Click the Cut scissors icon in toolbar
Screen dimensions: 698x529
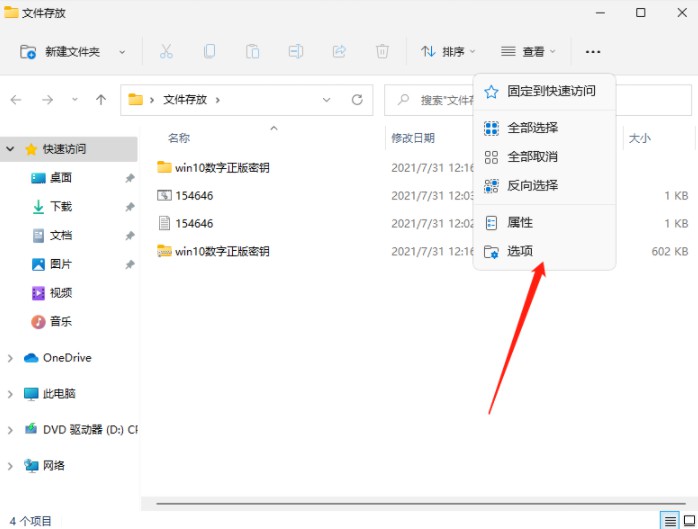(x=166, y=51)
